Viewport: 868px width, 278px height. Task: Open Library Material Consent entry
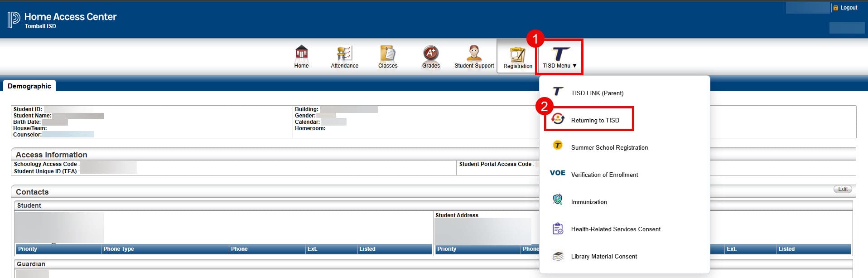coord(604,256)
